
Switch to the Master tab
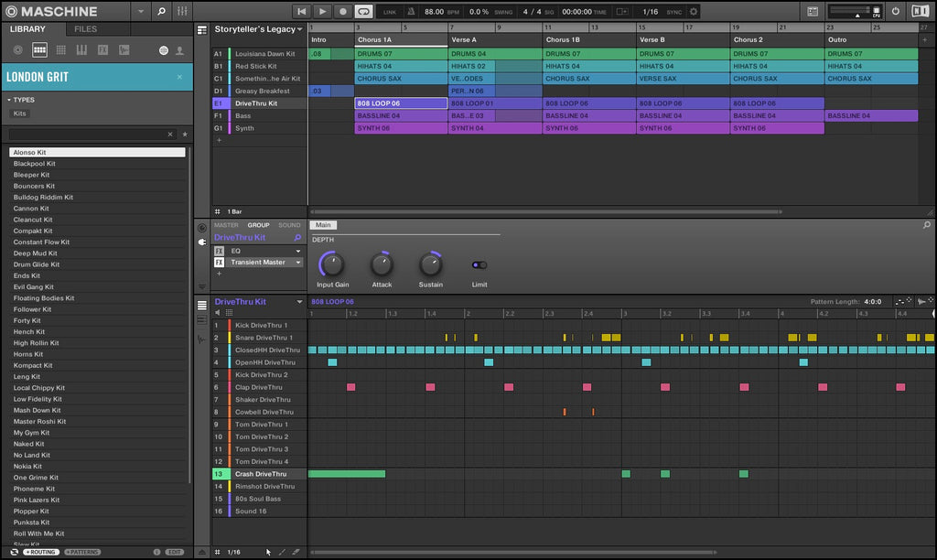click(x=226, y=225)
